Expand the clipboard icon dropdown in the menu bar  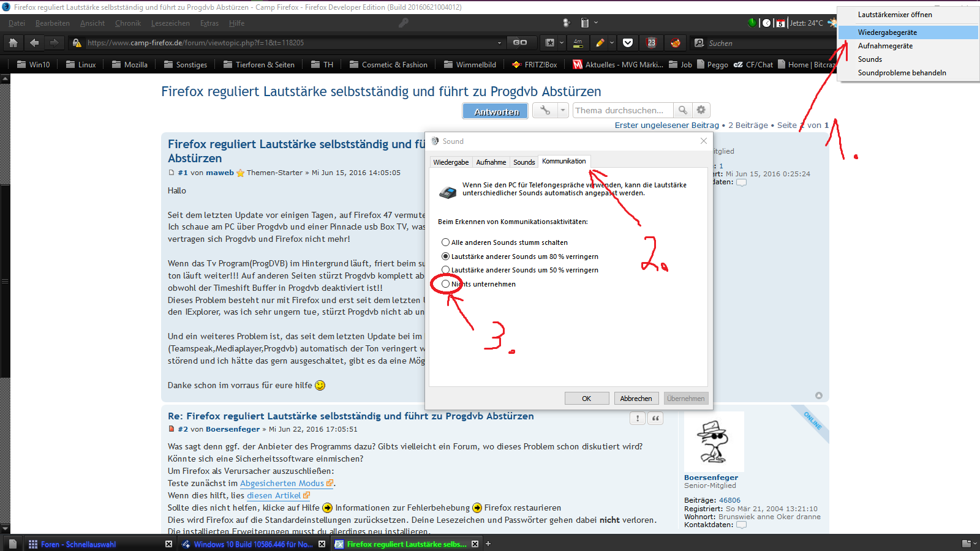595,23
